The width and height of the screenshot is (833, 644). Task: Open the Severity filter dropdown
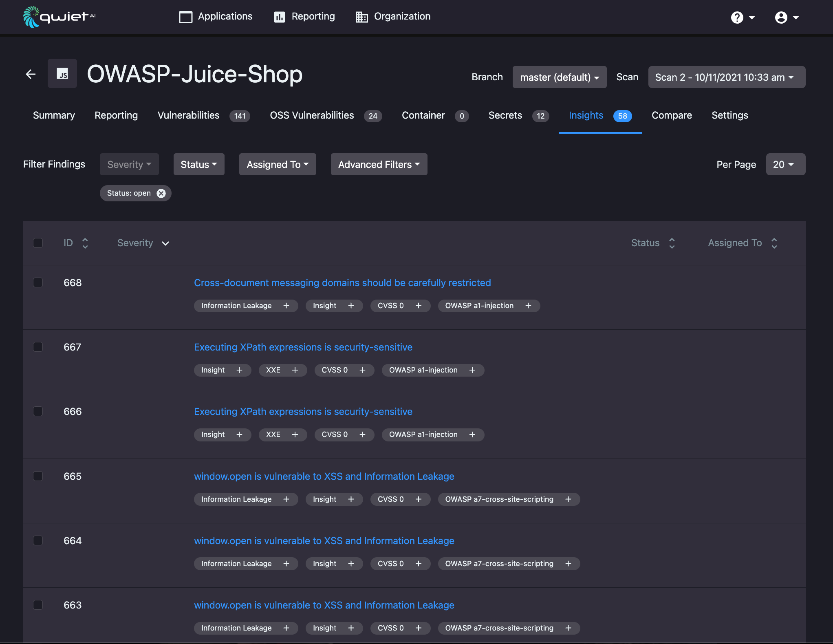129,164
